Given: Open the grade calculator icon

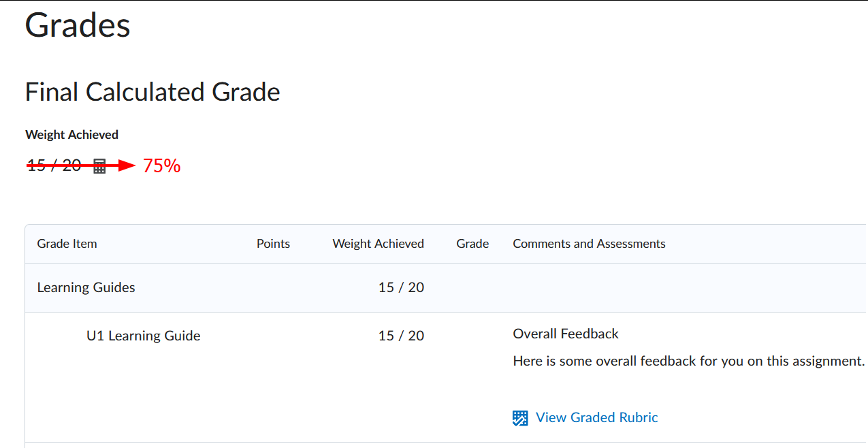Looking at the screenshot, I should (99, 165).
